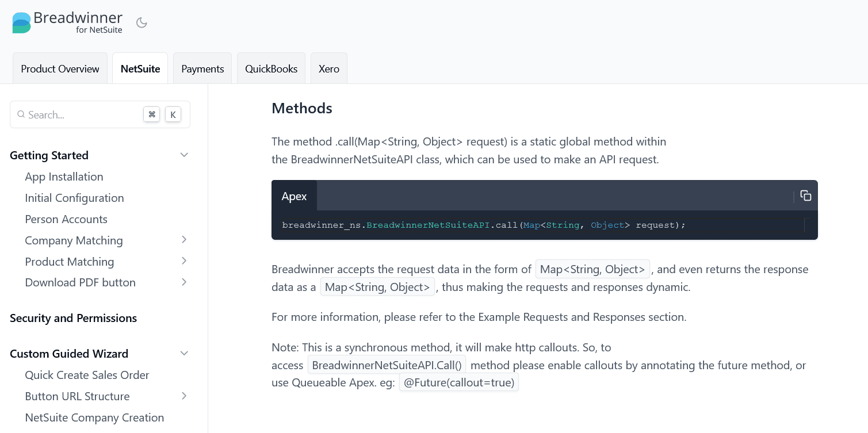This screenshot has height=433, width=868.
Task: Toggle dark mode moon icon
Action: [x=142, y=22]
